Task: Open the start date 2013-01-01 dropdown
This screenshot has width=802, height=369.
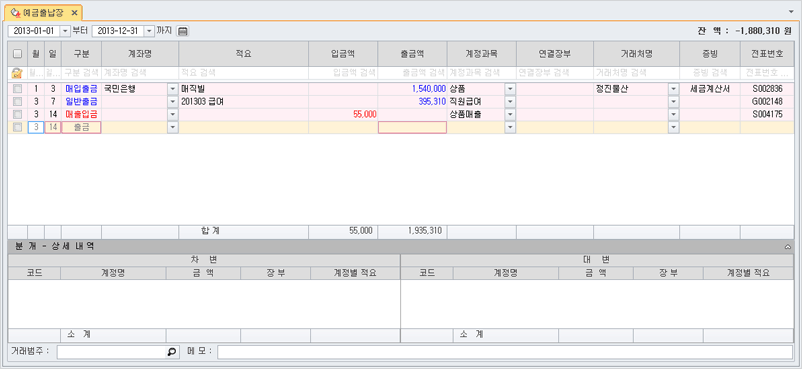Action: (x=65, y=31)
